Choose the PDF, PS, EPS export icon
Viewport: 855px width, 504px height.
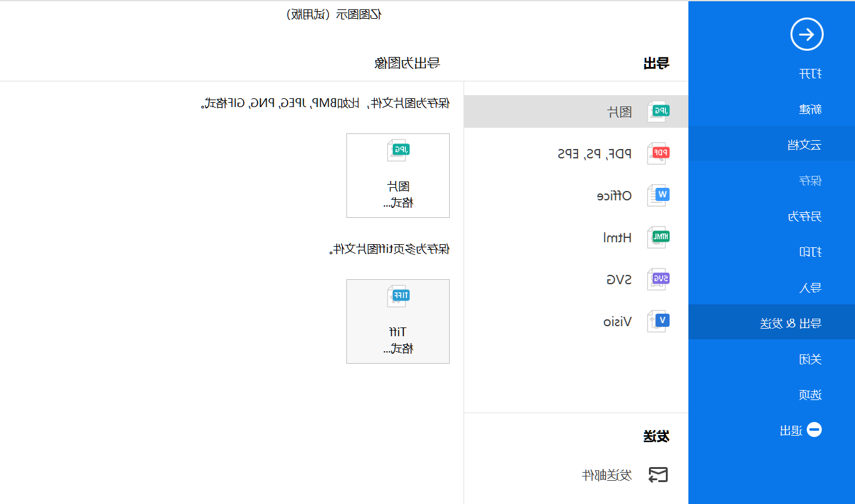point(659,153)
